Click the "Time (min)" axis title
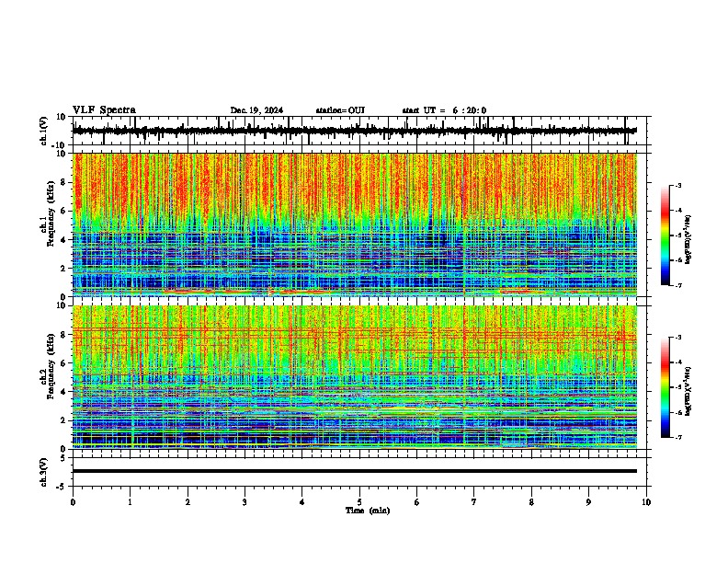 click(x=368, y=511)
